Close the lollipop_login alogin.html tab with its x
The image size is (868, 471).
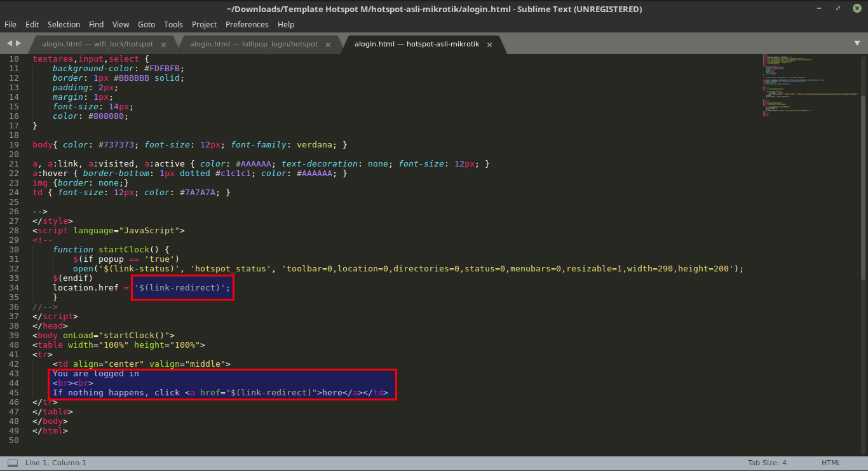click(328, 44)
